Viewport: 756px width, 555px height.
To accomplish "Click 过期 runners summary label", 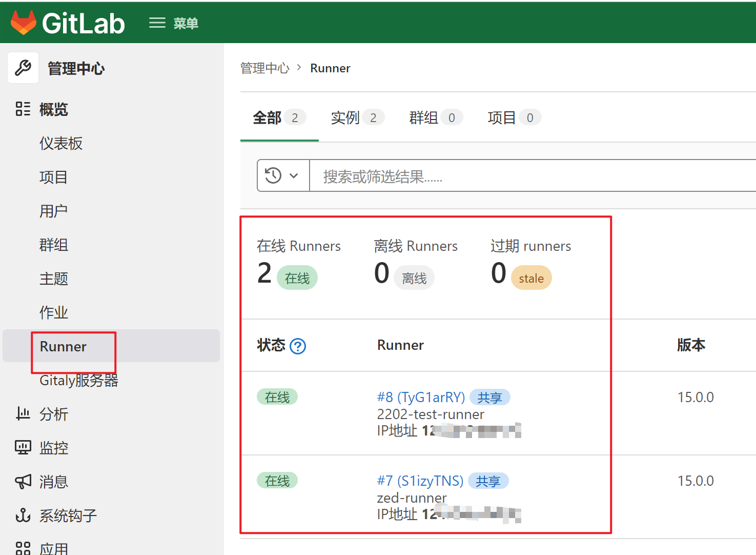I will tap(530, 246).
